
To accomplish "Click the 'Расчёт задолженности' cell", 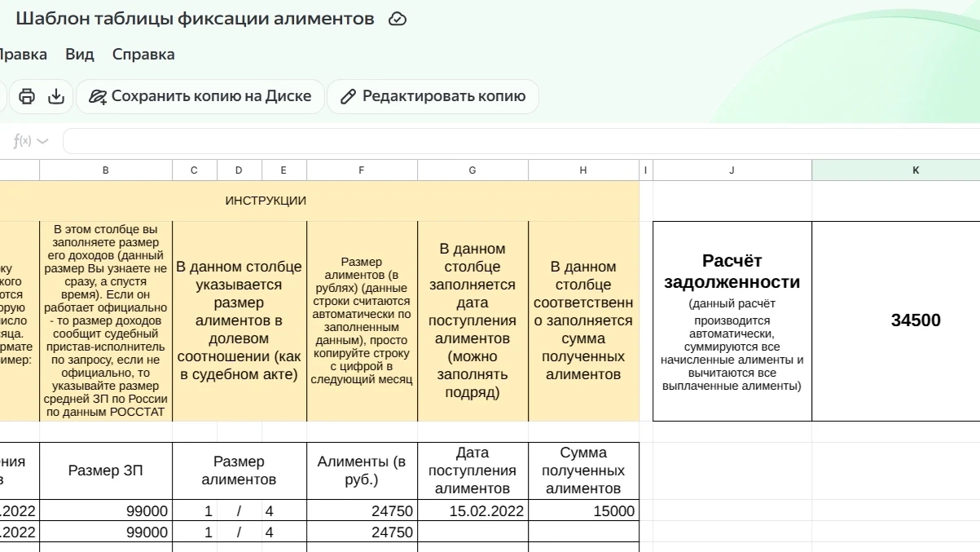I will [732, 321].
